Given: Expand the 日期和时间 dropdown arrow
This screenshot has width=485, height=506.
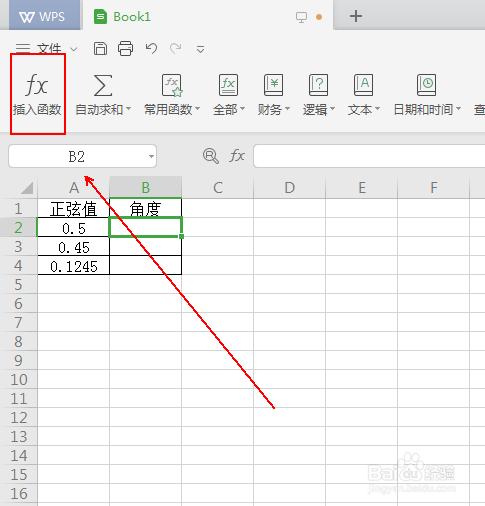Looking at the screenshot, I should [458, 109].
